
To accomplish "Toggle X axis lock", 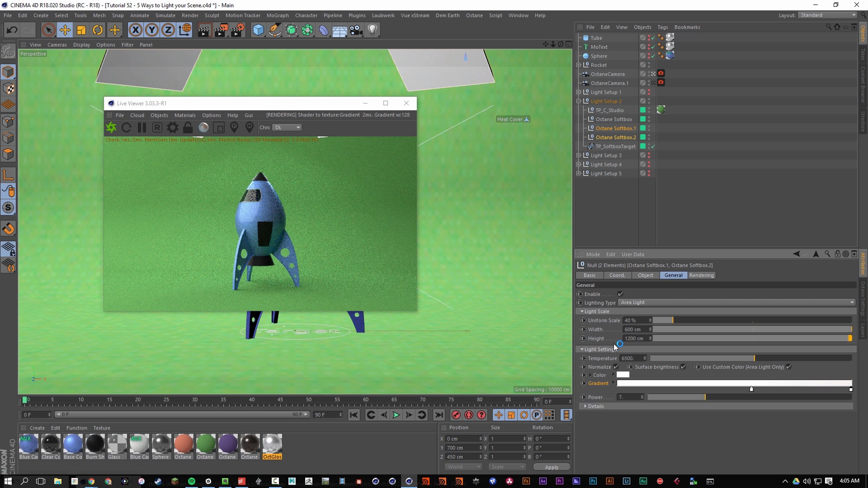I will pos(135,30).
